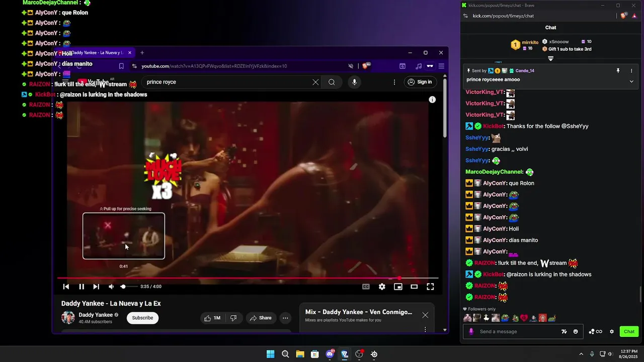Screen dimensions: 644x362
Task: Open Brave Rewards triangle icon in Kick window
Action: (x=634, y=16)
